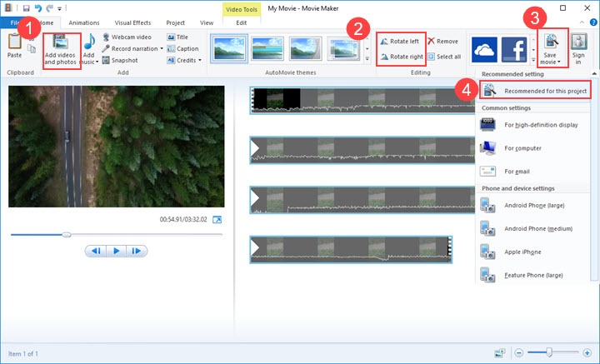Play the video preview
The image size is (600, 364).
[117, 251]
